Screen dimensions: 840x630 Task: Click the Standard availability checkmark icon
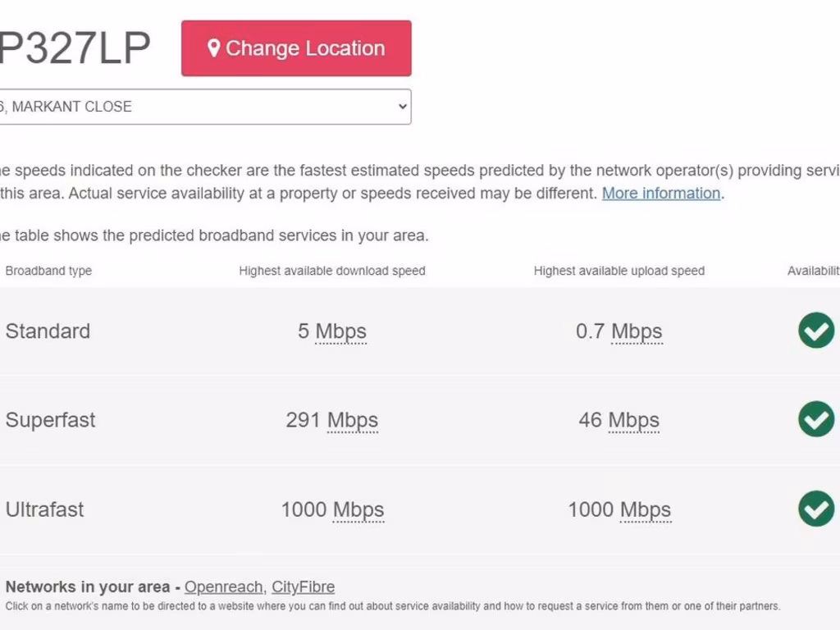click(x=816, y=331)
